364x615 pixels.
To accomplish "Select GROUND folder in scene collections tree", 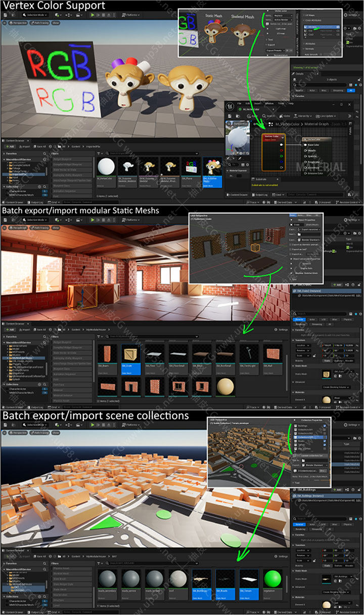I will click(x=20, y=590).
